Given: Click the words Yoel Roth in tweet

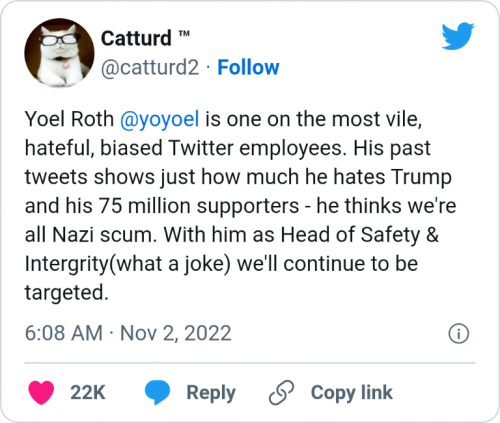Looking at the screenshot, I should pos(69,119).
